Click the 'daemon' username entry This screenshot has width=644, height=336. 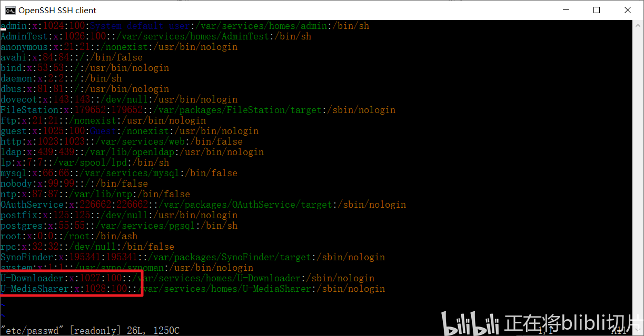click(x=16, y=78)
